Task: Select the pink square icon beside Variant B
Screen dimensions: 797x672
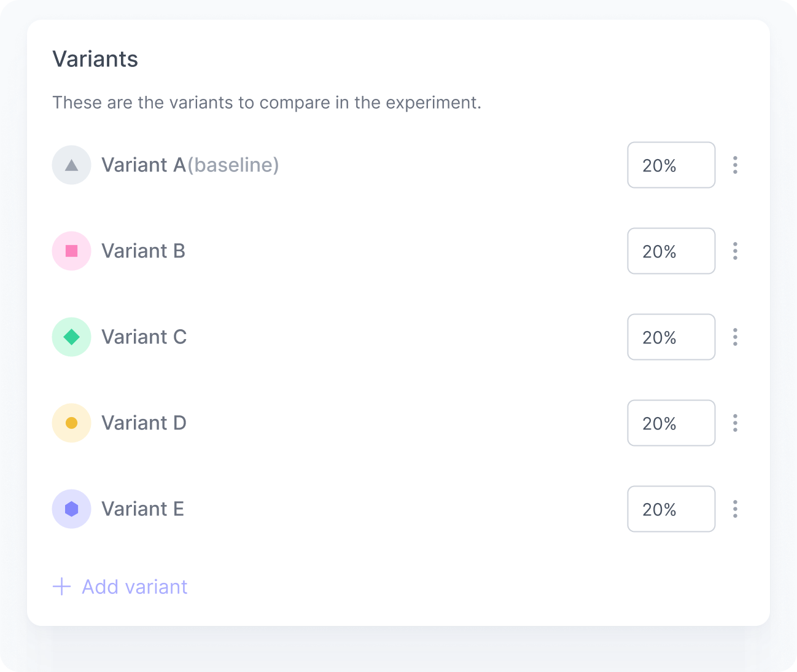Action: point(71,251)
